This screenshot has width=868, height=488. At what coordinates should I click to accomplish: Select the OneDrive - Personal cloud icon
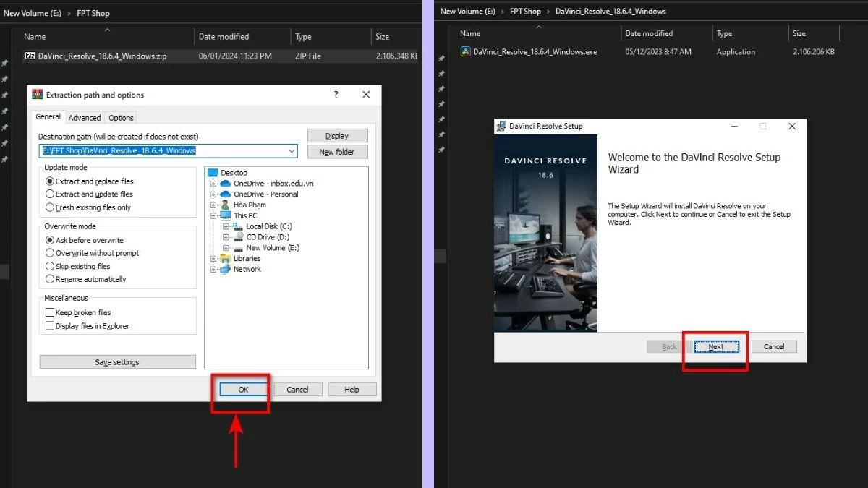point(224,194)
